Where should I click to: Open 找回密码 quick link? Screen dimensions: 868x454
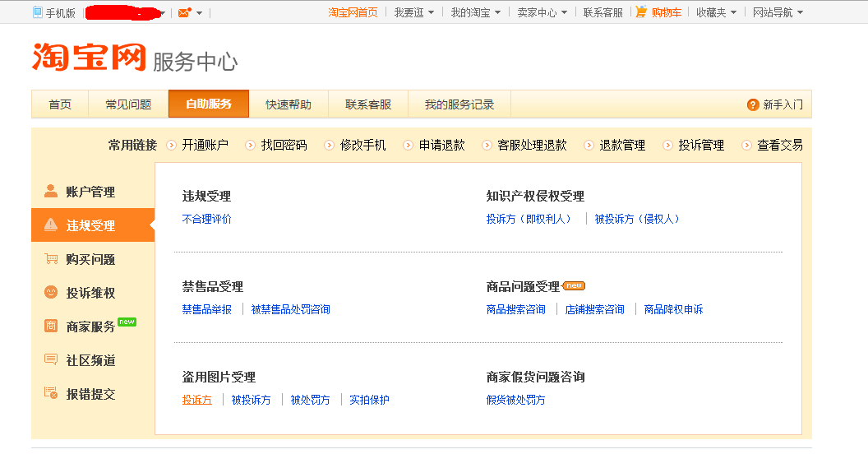tap(284, 145)
